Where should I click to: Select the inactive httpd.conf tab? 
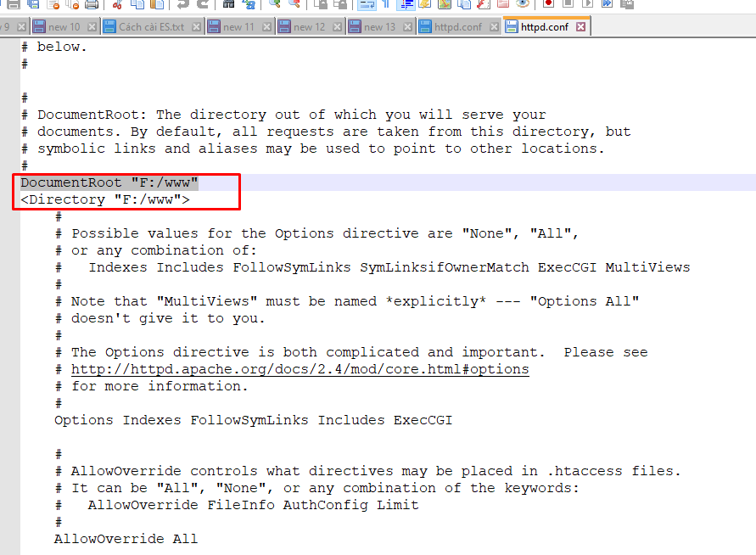[457, 27]
